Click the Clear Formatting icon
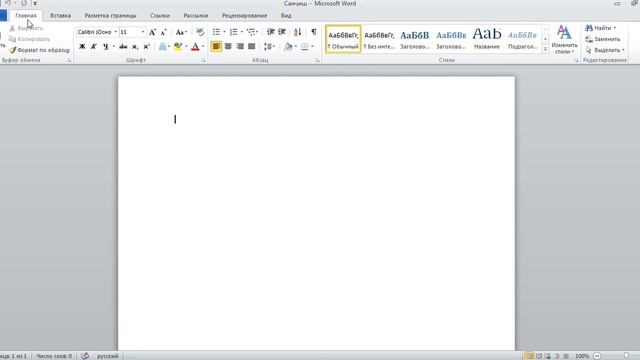 coord(200,32)
